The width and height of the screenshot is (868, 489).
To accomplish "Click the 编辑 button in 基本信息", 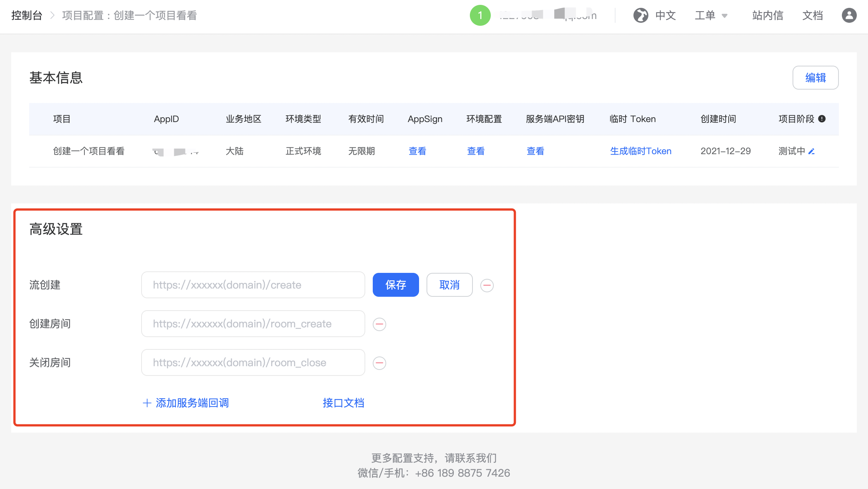I will [815, 78].
